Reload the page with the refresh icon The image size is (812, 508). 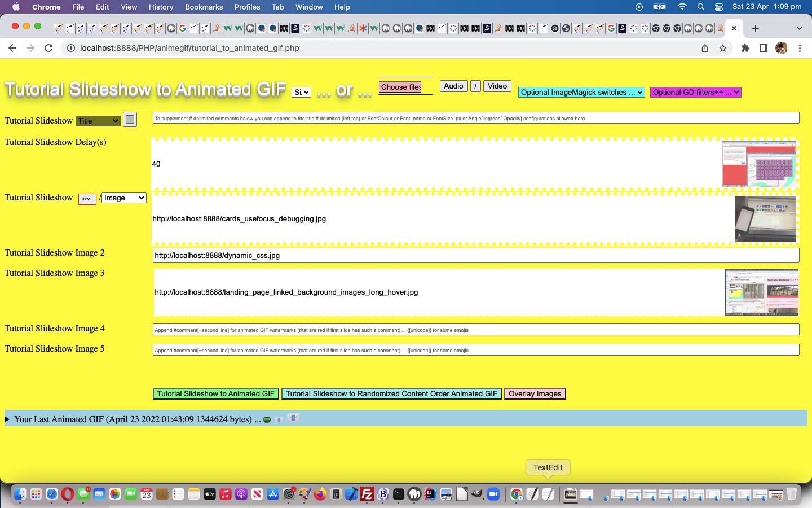coord(48,48)
